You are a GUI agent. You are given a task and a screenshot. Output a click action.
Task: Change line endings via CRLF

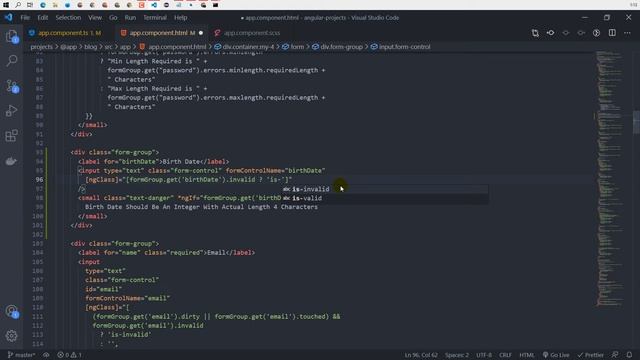pos(505,355)
